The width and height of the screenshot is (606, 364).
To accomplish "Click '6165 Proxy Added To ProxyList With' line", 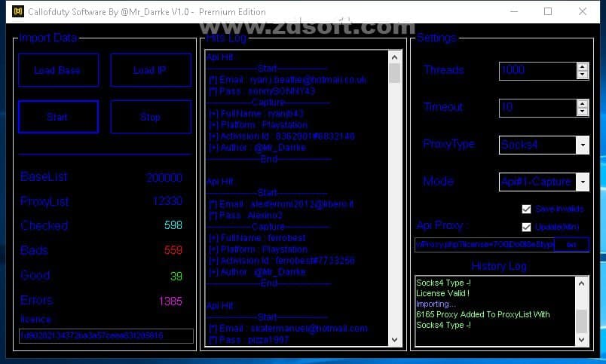I will pos(483,314).
